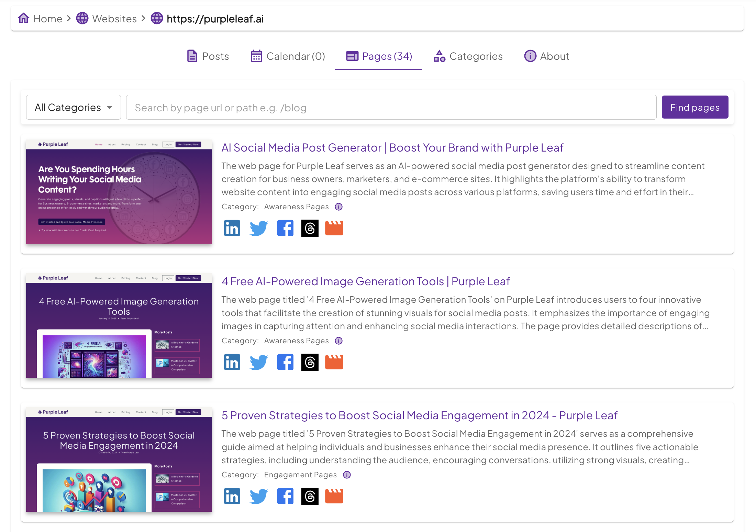Click orange video clapper icon for 4 Free AI-Powered Image Generation Tools
Viewport: 756px width, 532px height.
click(334, 362)
